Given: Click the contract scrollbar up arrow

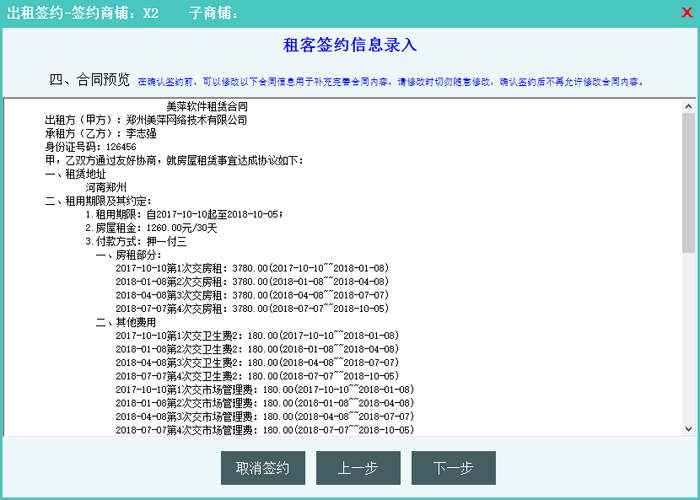Looking at the screenshot, I should click(688, 105).
